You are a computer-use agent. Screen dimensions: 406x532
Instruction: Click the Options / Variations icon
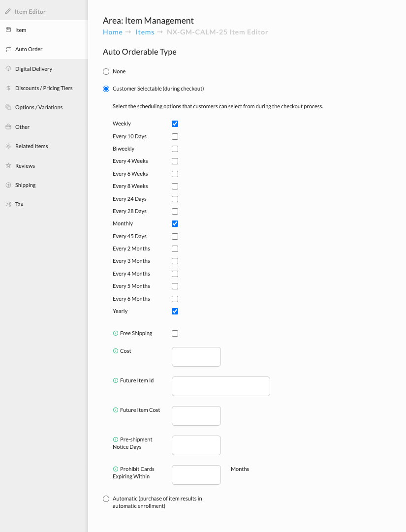point(8,107)
